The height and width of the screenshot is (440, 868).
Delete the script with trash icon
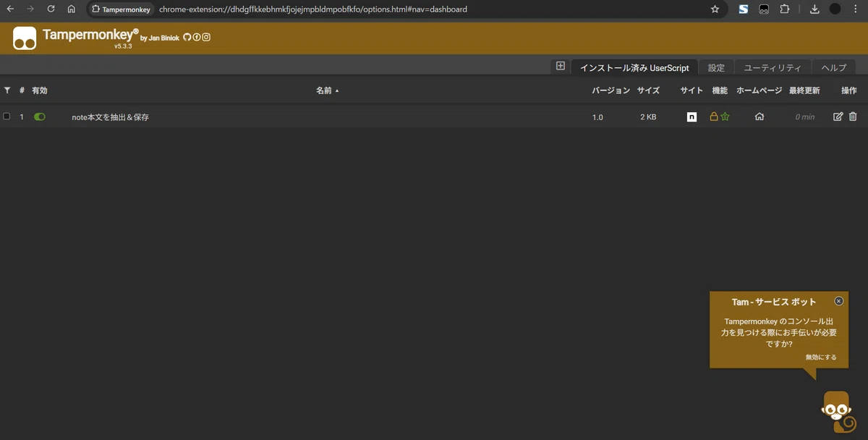pyautogui.click(x=853, y=117)
